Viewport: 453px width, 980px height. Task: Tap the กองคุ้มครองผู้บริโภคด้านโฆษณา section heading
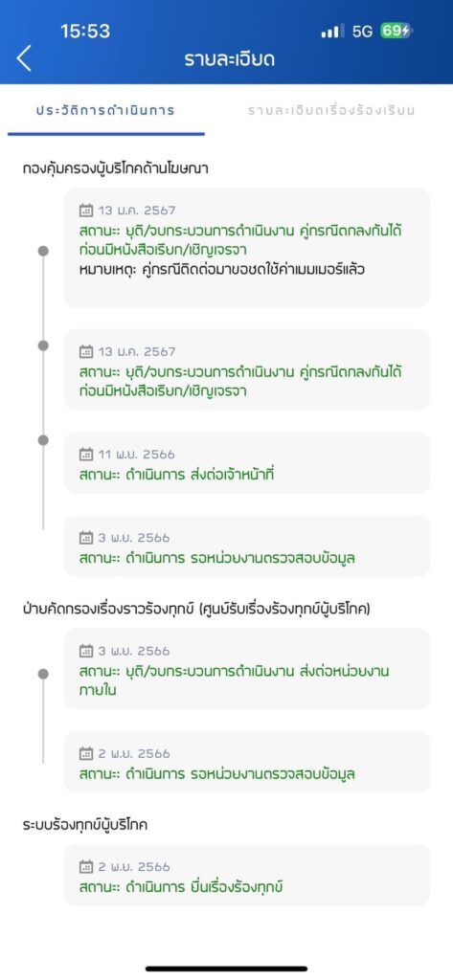(116, 168)
